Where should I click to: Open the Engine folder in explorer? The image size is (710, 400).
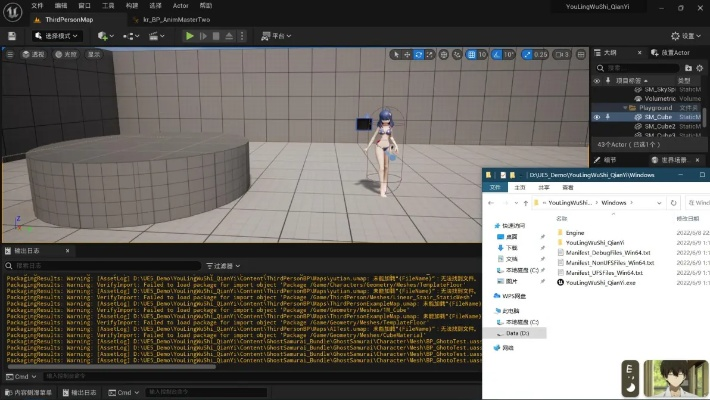[575, 232]
